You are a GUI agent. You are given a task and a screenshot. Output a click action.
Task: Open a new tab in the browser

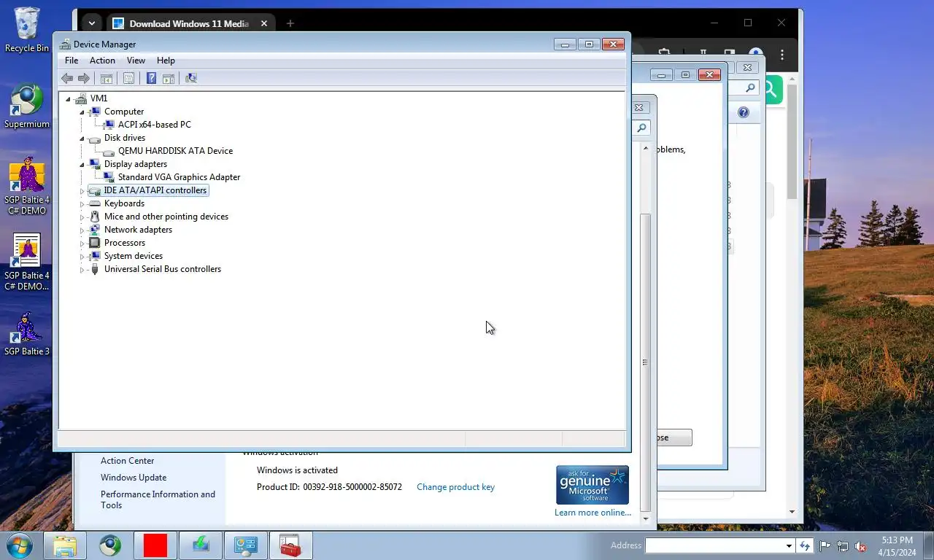[x=290, y=23]
